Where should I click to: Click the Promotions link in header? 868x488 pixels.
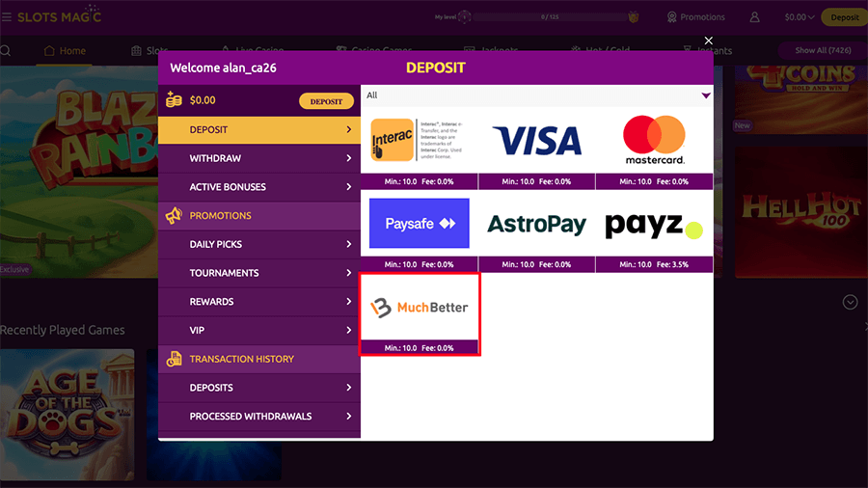coord(702,17)
